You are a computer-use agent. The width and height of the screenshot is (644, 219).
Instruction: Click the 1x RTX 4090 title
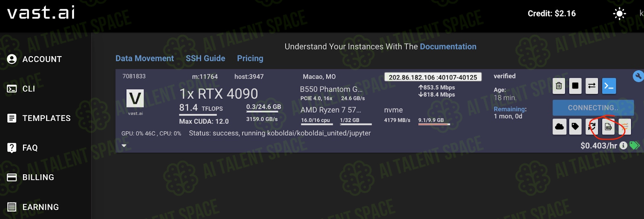(x=219, y=94)
